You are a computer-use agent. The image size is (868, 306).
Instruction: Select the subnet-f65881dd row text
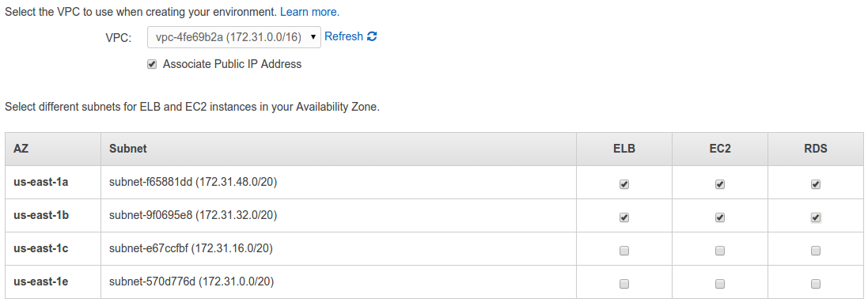coord(193,182)
